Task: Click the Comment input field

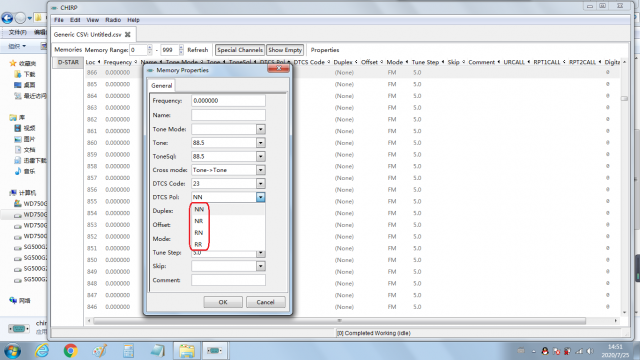Action: (228, 280)
